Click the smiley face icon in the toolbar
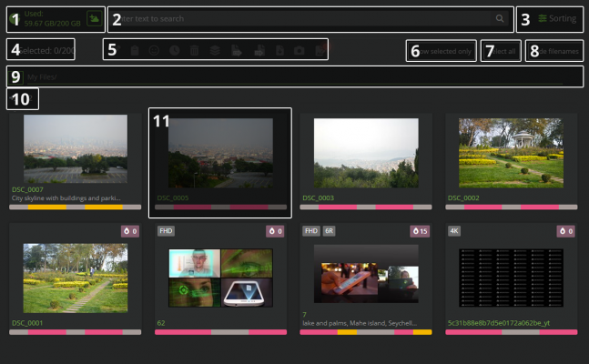Image resolution: width=589 pixels, height=364 pixels. pyautogui.click(x=155, y=51)
